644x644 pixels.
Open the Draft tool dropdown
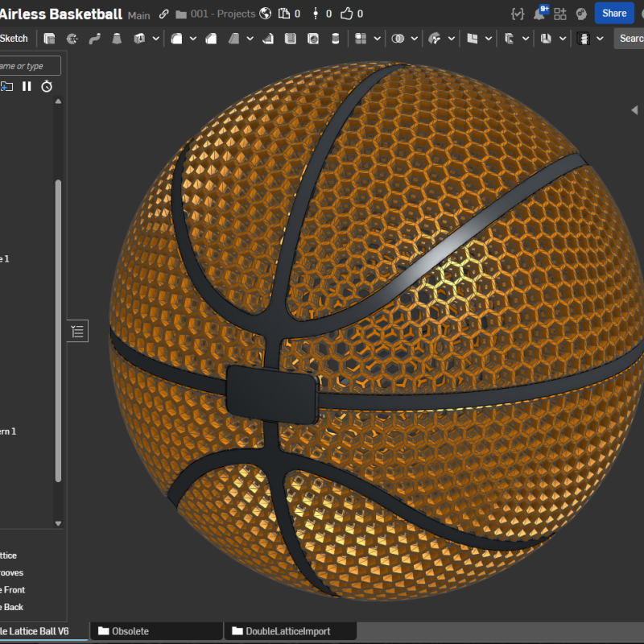click(251, 38)
